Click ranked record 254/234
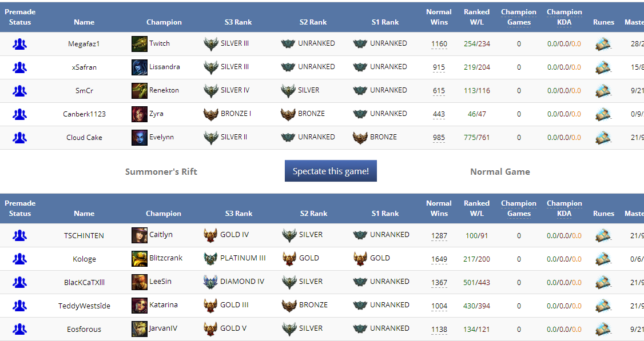 pyautogui.click(x=477, y=44)
